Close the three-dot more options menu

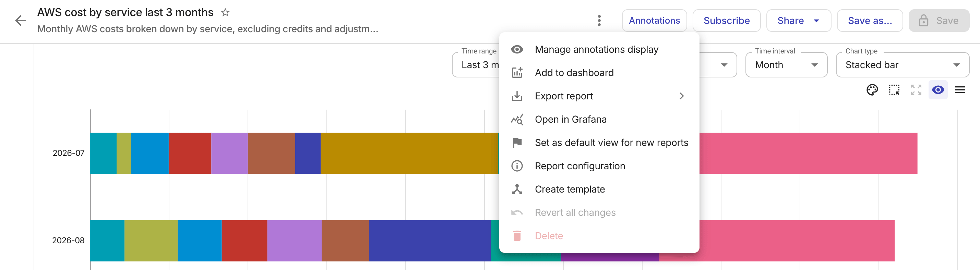[x=599, y=21]
